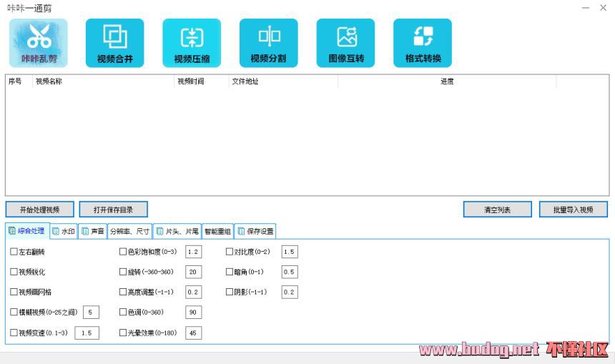Check the 亮度调整(-1-1) option
Image resolution: width=615 pixels, height=364 pixels.
pos(123,292)
